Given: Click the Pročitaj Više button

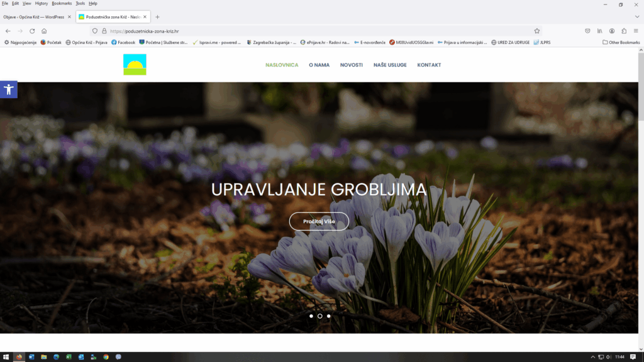Looking at the screenshot, I should 319,221.
